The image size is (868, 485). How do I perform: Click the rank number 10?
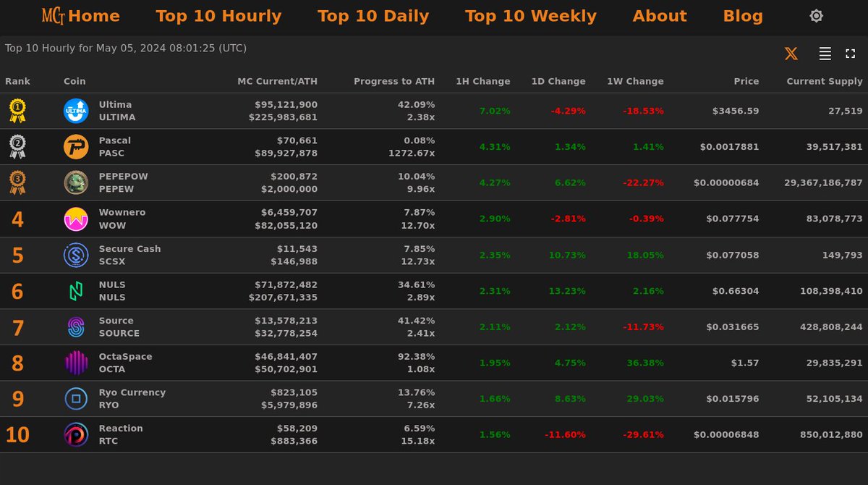(x=17, y=435)
